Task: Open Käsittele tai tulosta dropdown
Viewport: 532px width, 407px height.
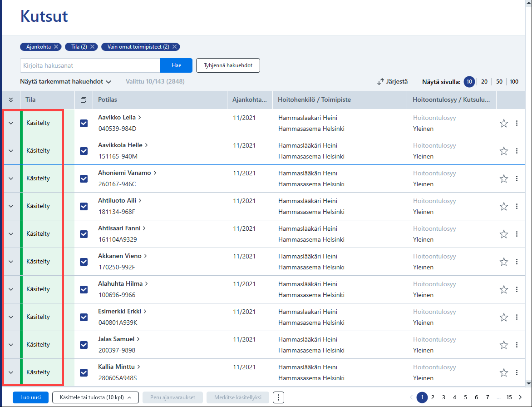Action: 95,397
